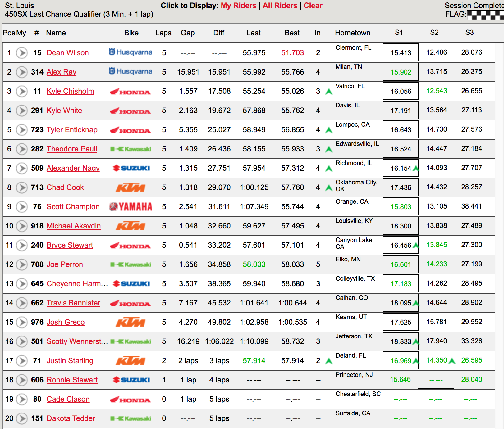Toggle My Riders arrow for Joe Perron
This screenshot has height=429, width=504.
[x=22, y=264]
